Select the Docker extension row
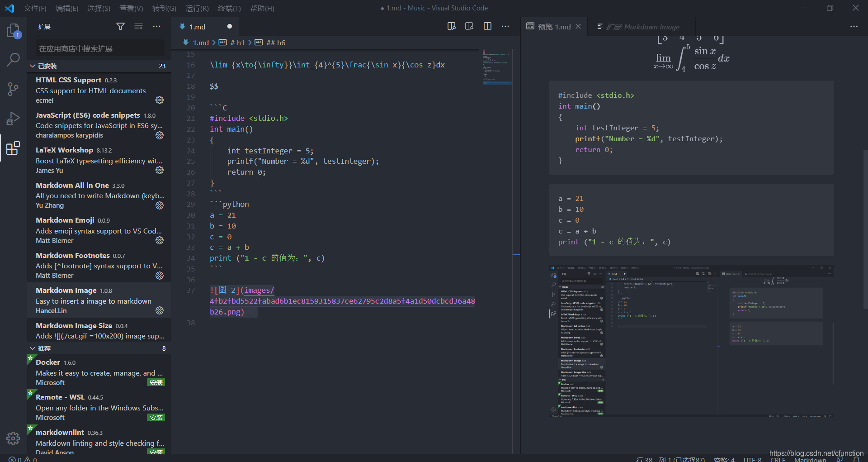Image resolution: width=868 pixels, height=462 pixels. [99, 372]
